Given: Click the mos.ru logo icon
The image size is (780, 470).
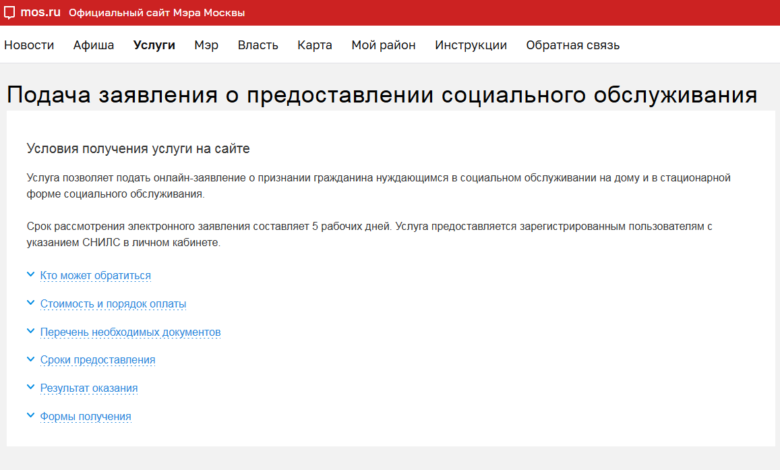Looking at the screenshot, I should 9,12.
